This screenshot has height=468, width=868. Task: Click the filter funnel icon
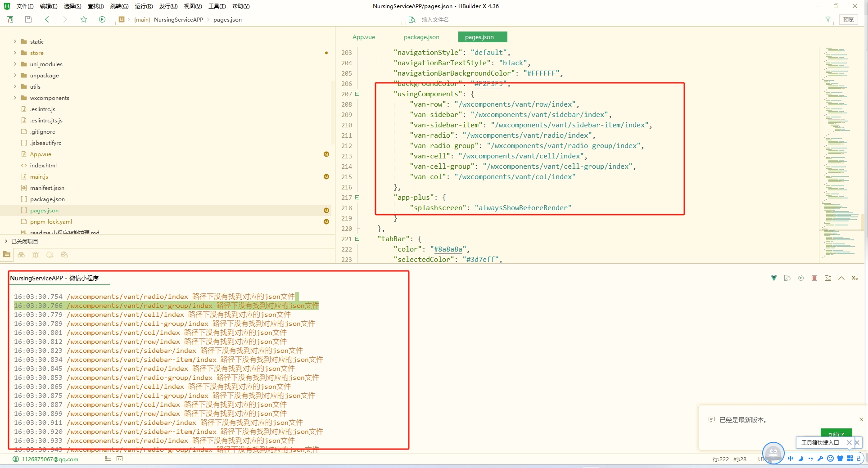tap(827, 19)
